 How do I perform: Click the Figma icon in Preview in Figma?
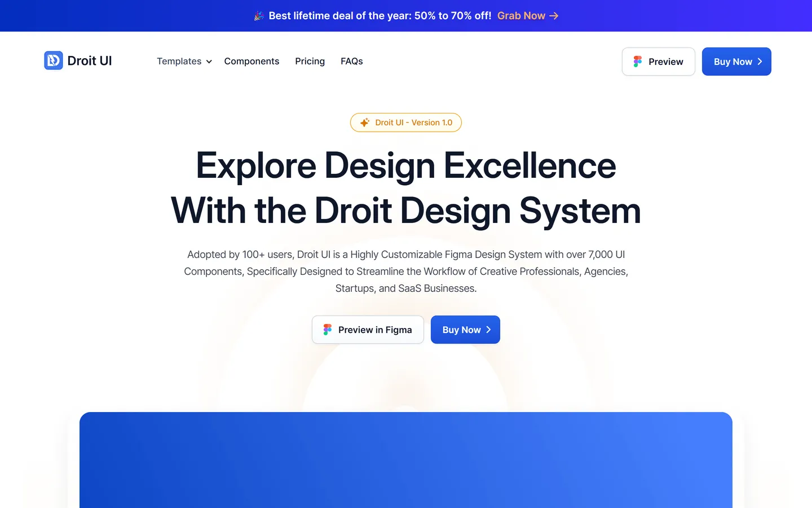pos(328,330)
